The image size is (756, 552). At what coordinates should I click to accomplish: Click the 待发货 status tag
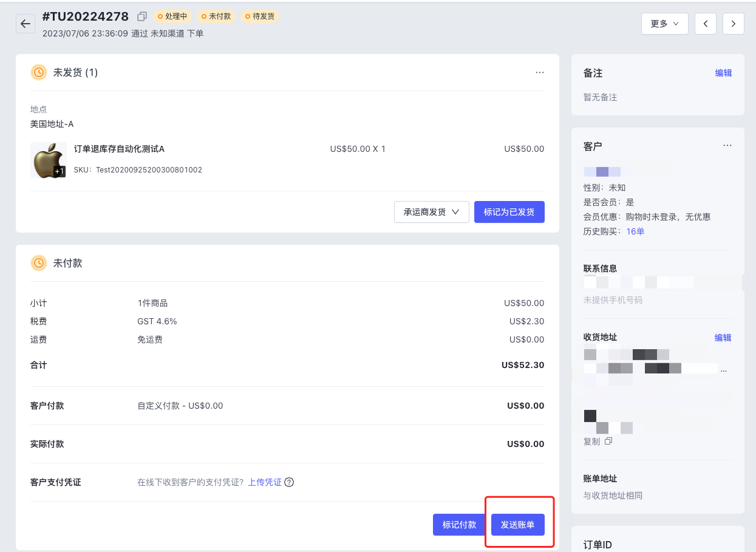(259, 16)
